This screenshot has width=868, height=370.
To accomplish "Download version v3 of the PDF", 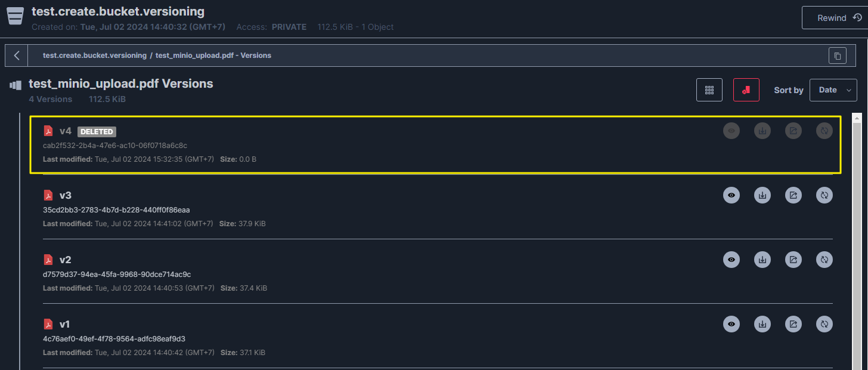I will (x=762, y=195).
